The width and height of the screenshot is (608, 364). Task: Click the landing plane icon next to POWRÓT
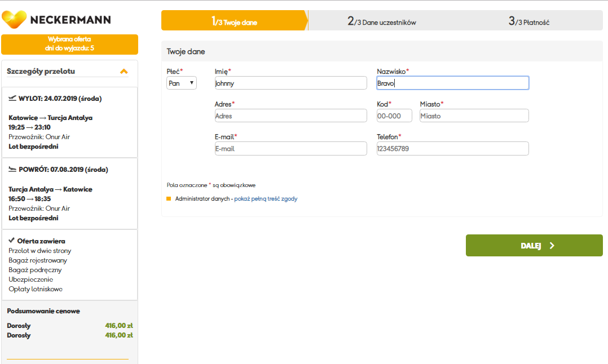tap(12, 169)
